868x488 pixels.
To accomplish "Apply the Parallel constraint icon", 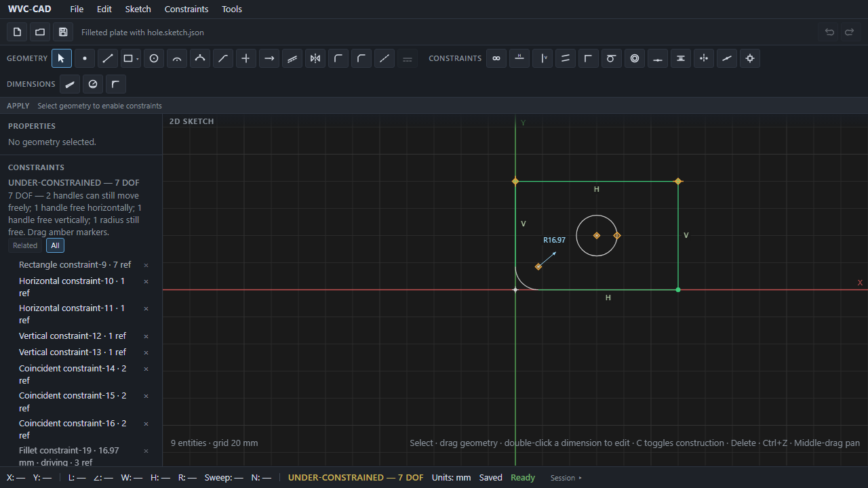I will click(566, 58).
